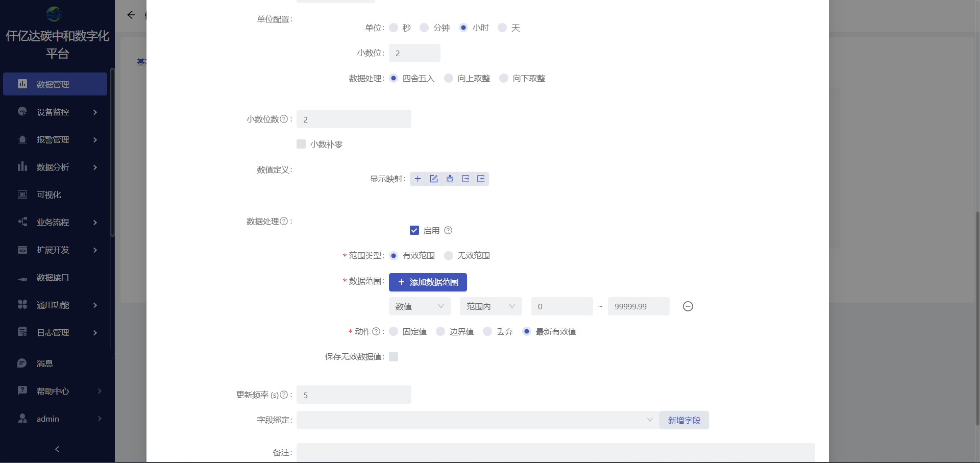
Task: Select 向上取整 rounding option
Action: pyautogui.click(x=449, y=78)
